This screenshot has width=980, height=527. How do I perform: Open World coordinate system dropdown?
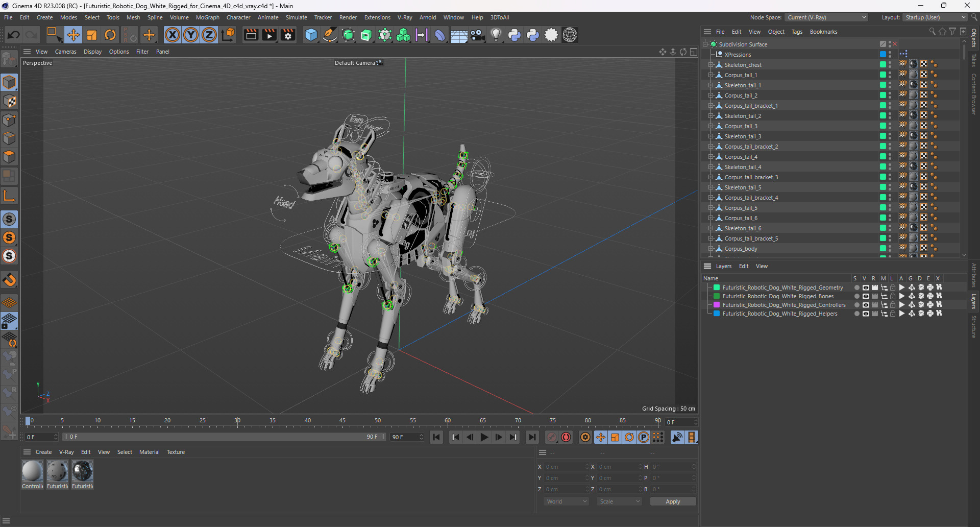point(566,501)
